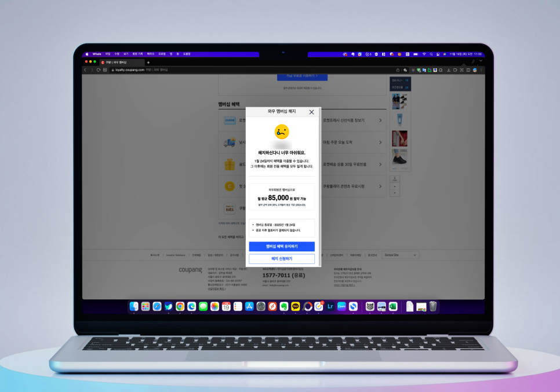This screenshot has height=392, width=560.
Task: Open the Whale menu in menu bar
Action: pos(97,54)
